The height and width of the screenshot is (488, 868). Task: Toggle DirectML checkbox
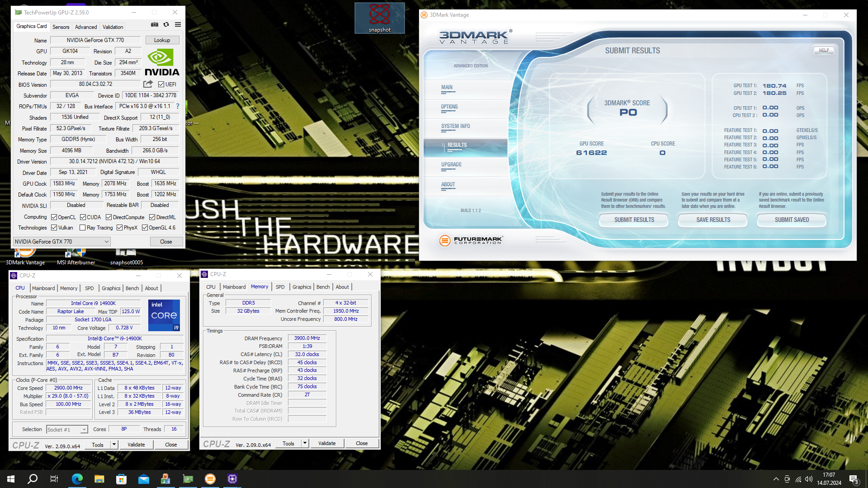(x=152, y=217)
